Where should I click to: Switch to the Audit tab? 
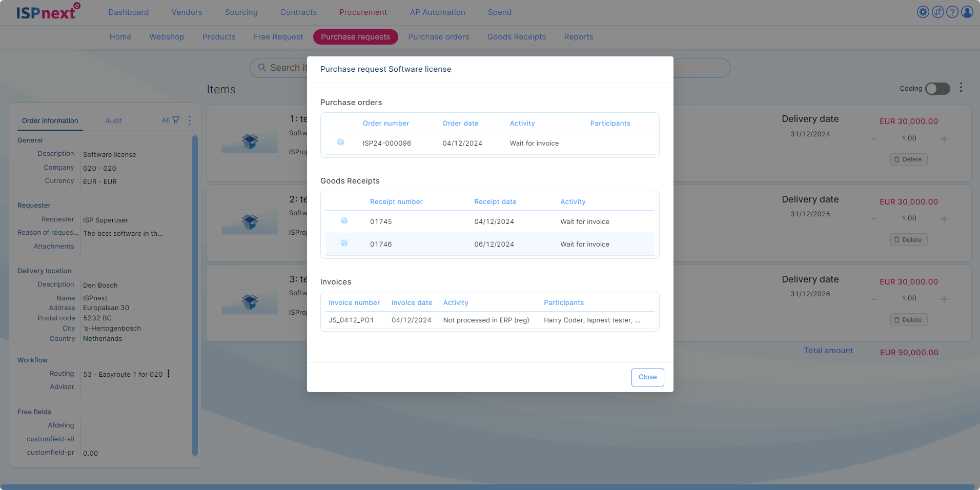(x=113, y=121)
